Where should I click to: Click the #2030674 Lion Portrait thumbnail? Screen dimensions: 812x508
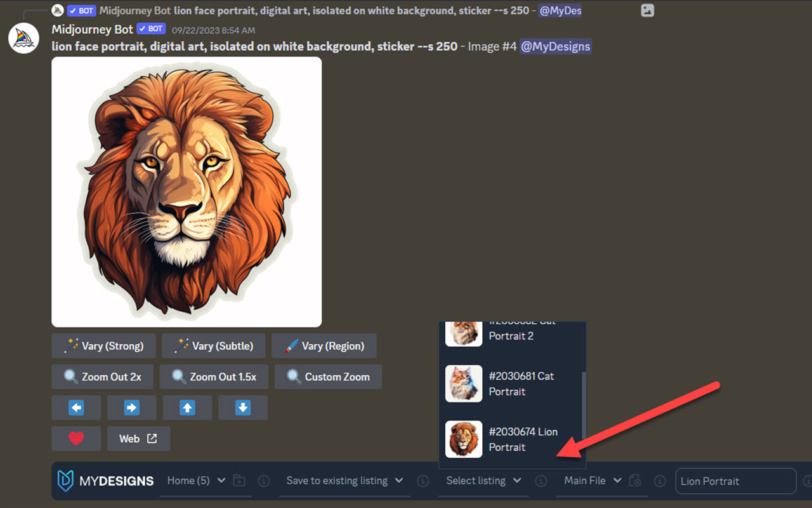click(464, 439)
